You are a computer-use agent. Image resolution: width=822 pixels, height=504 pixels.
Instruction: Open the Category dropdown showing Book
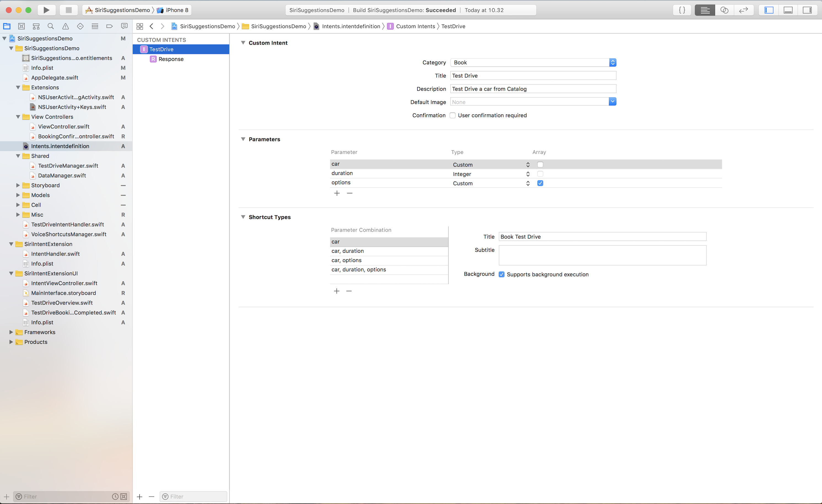[533, 62]
